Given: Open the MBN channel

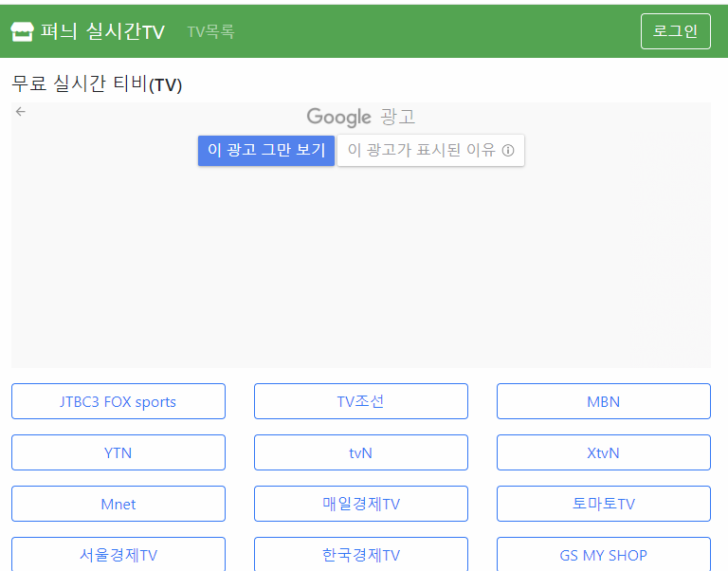Looking at the screenshot, I should coord(604,401).
